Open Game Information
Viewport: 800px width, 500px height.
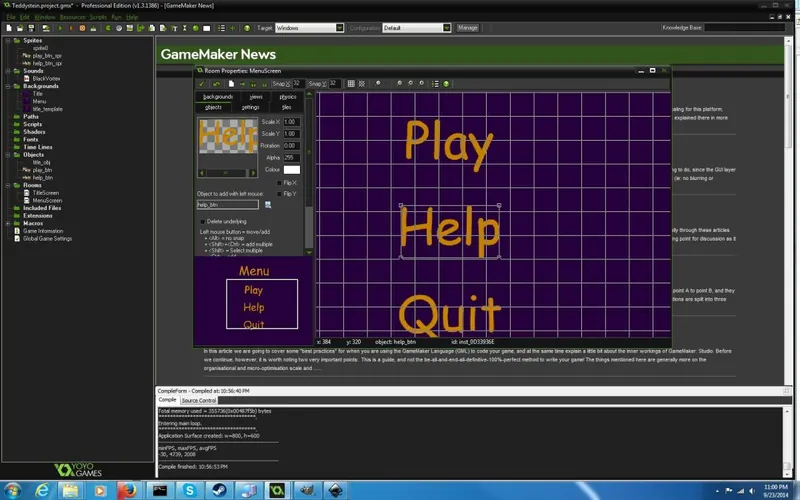(x=43, y=231)
